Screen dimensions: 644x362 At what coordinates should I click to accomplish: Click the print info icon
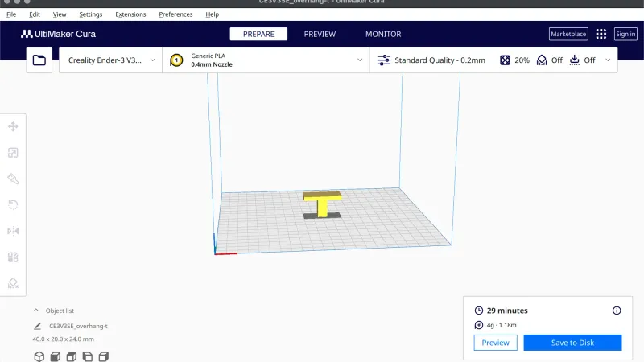[x=617, y=311]
